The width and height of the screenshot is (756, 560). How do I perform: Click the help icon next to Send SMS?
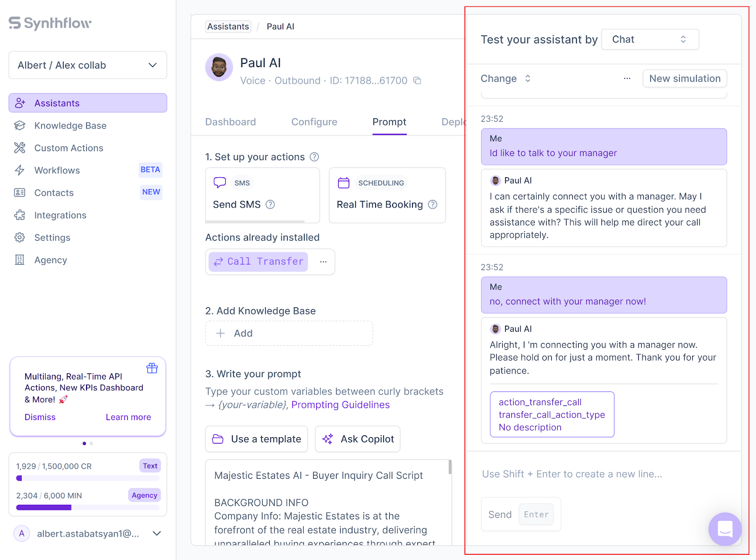pyautogui.click(x=270, y=205)
